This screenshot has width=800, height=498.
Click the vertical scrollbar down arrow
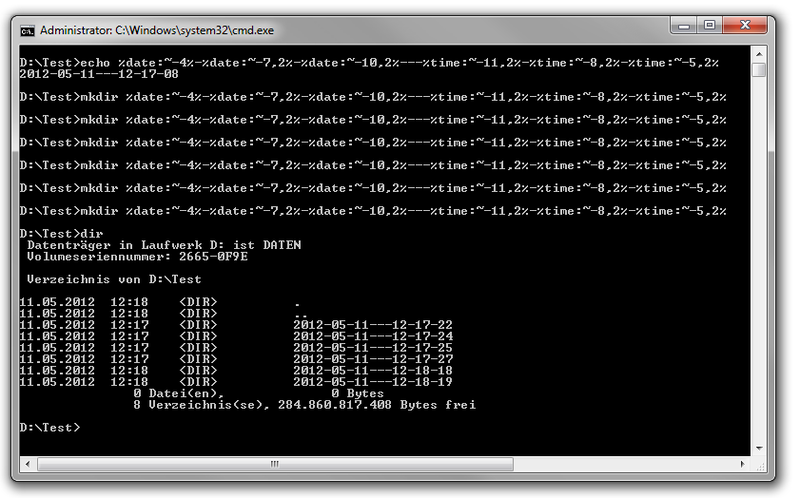[x=760, y=449]
